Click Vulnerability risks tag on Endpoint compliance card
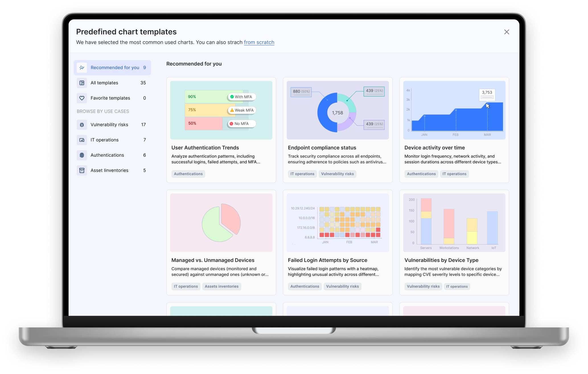Screen dimensions: 588x374 coord(337,174)
